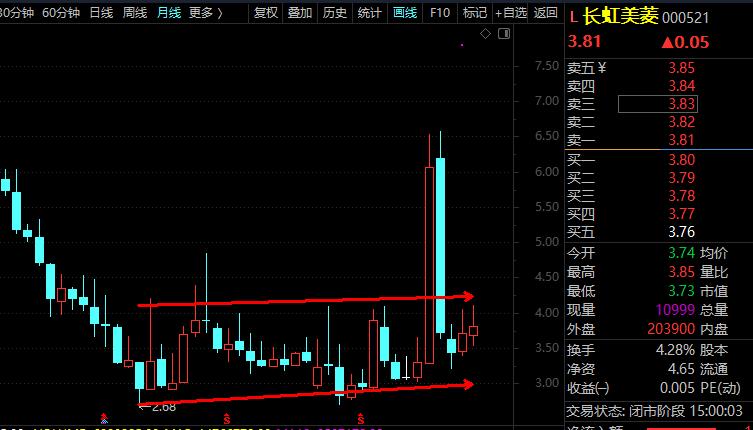Click the 今开 value 3.74
This screenshot has height=430, width=753.
click(x=681, y=253)
